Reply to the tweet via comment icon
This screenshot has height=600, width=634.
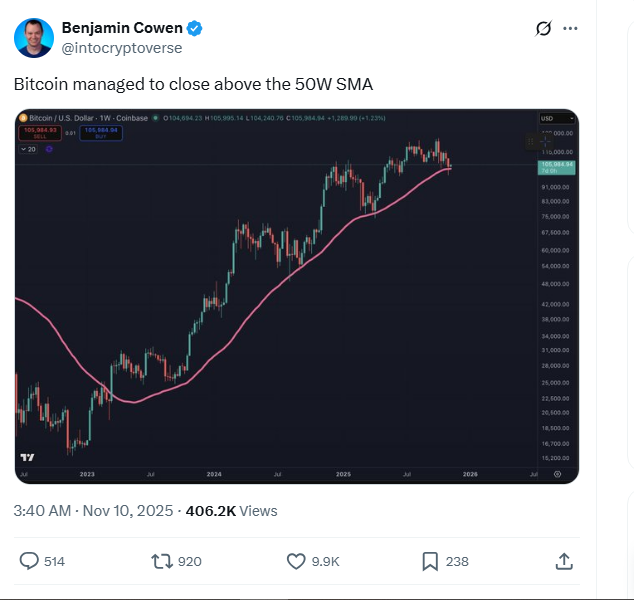(x=30, y=561)
